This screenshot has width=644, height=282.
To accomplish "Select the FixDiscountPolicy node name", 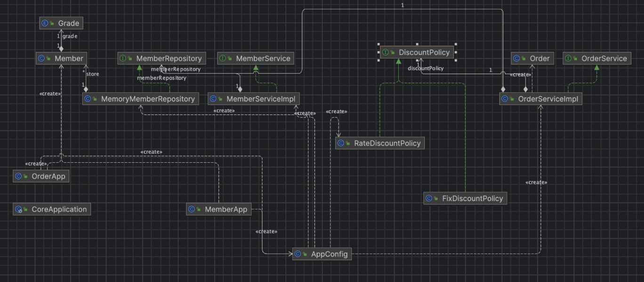I will click(473, 199).
